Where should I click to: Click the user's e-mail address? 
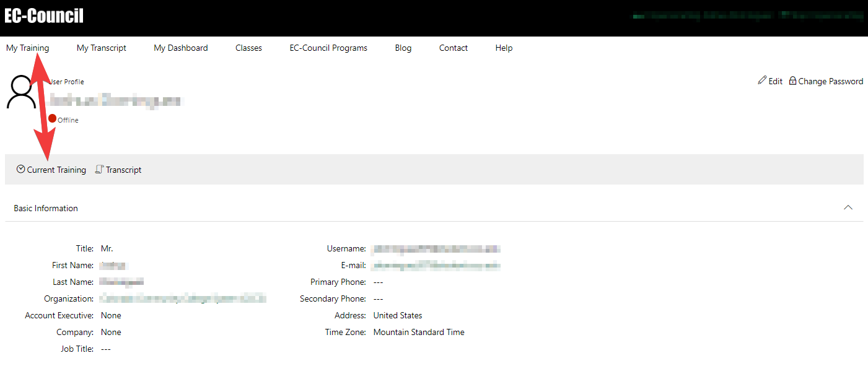436,265
